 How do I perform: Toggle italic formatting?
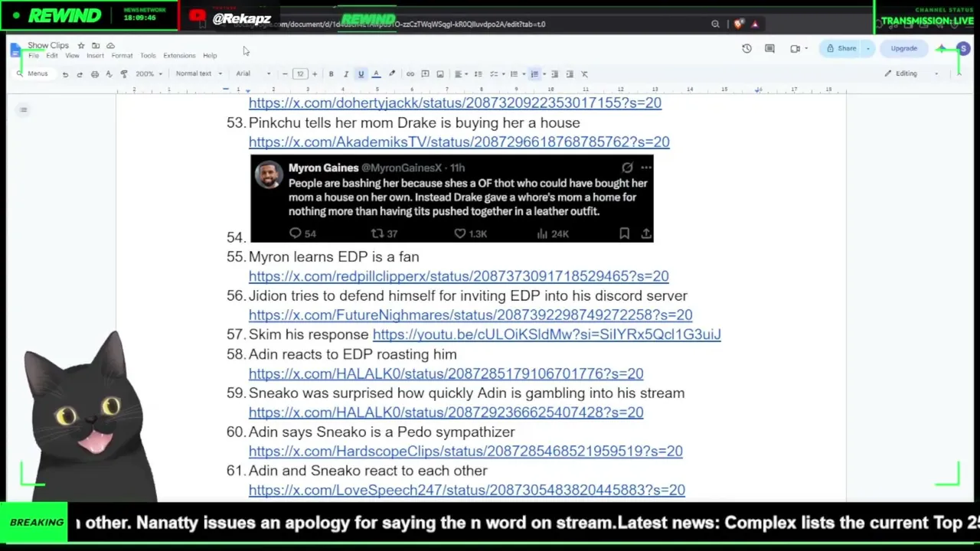346,74
